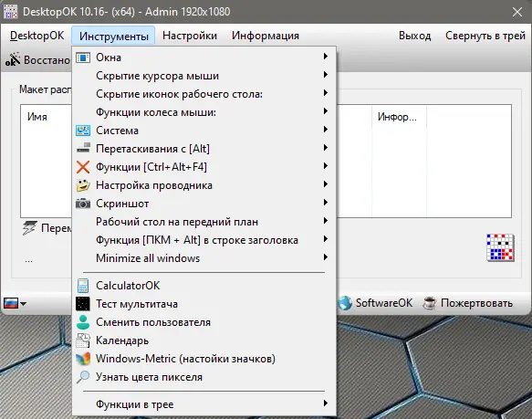Click the lightning icon below the list
The height and width of the screenshot is (419, 532).
point(29,228)
